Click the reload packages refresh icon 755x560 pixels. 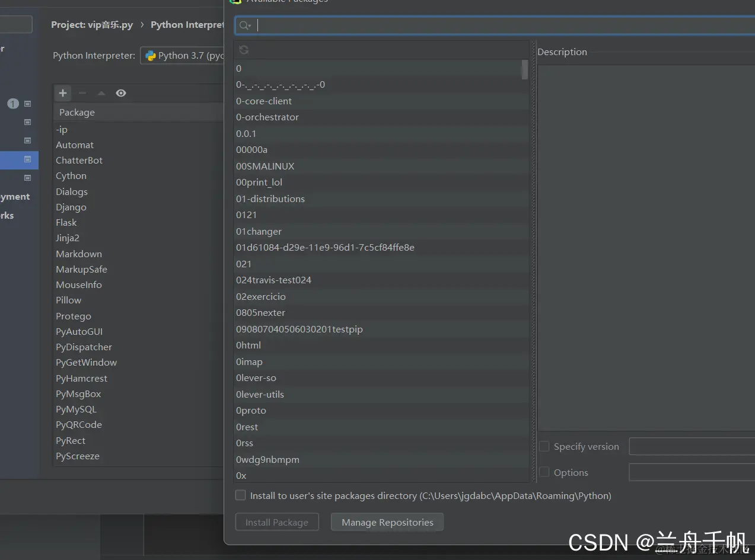coord(244,50)
